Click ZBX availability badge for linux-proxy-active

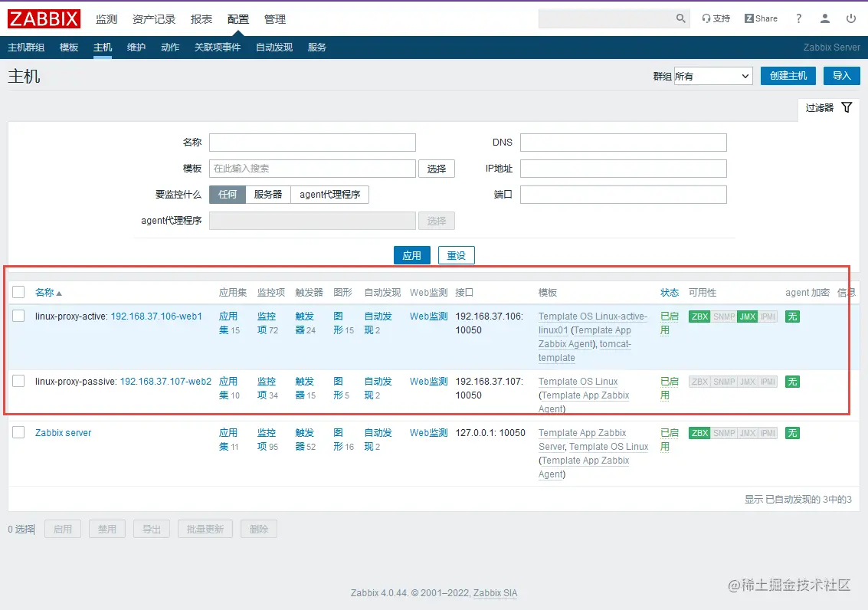coord(699,316)
